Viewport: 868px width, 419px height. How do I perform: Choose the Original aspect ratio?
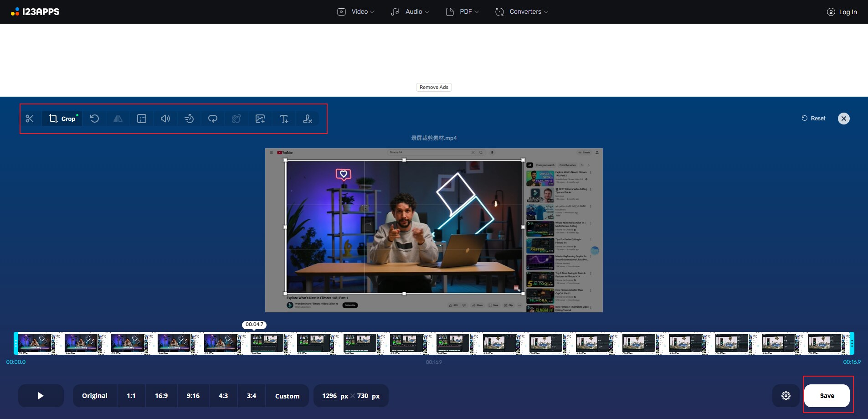click(x=95, y=396)
